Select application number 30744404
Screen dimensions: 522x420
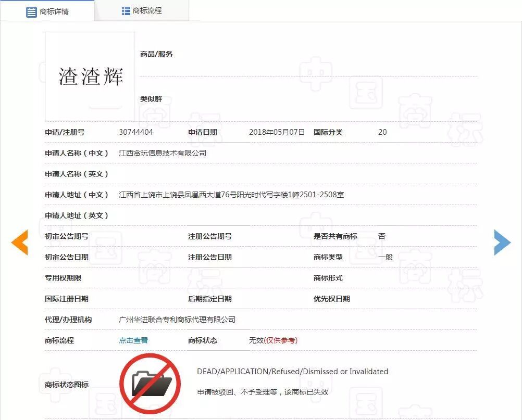coord(136,132)
